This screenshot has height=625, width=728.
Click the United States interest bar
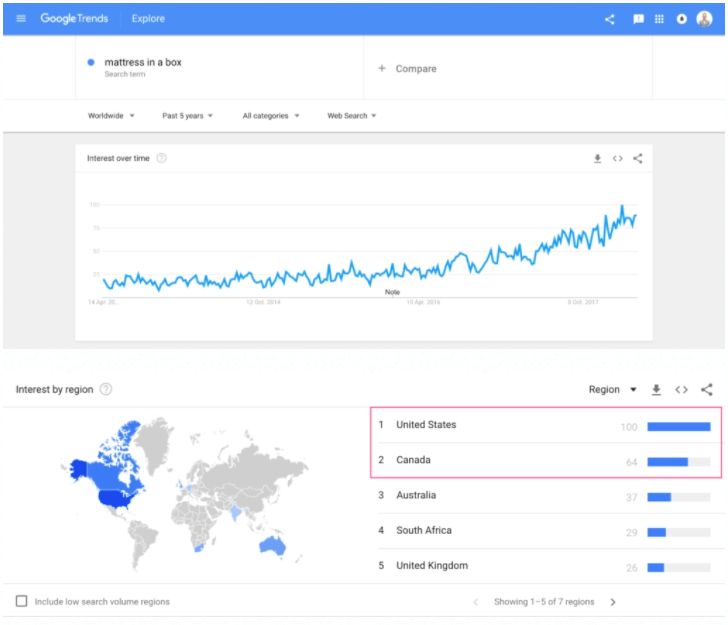pyautogui.click(x=679, y=427)
